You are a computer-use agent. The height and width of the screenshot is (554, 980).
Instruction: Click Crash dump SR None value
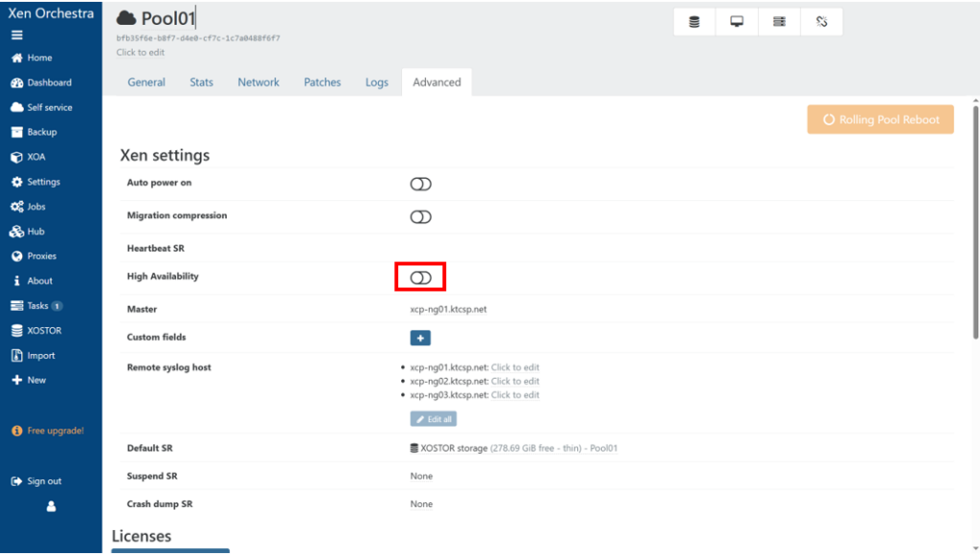click(421, 504)
